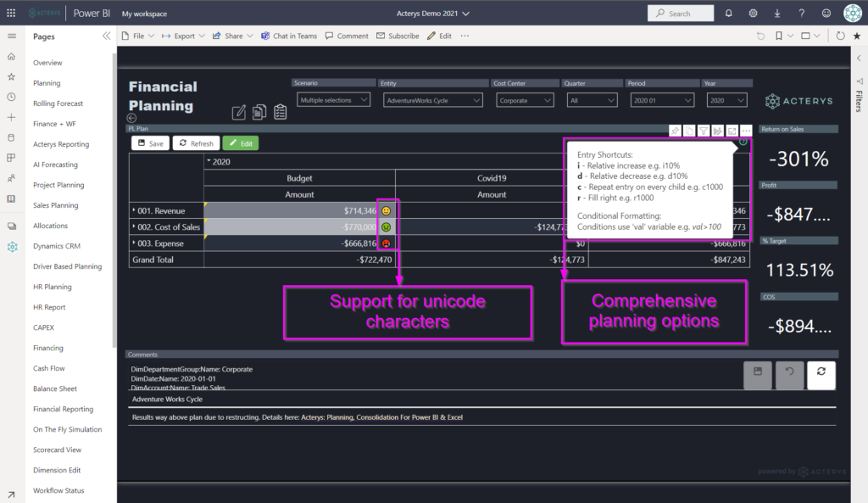Open the Entity AdventureWorks Cycle dropdown
Screen dimensions: 868x503
pyautogui.click(x=432, y=99)
